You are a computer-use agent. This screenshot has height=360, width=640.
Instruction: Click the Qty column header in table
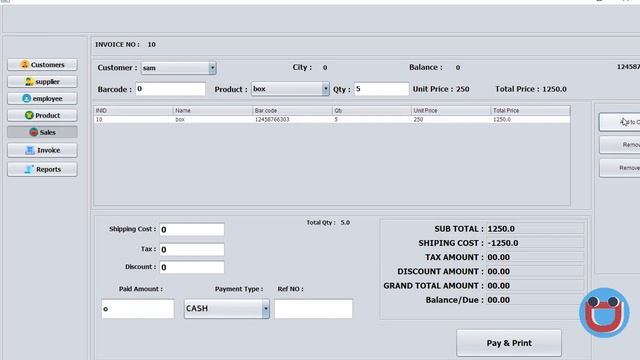point(371,111)
